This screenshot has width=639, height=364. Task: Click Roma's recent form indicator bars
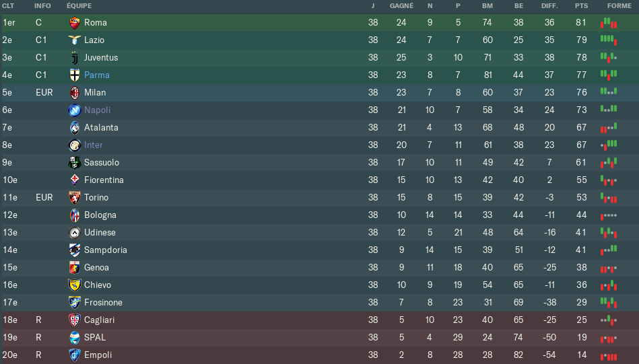(609, 23)
